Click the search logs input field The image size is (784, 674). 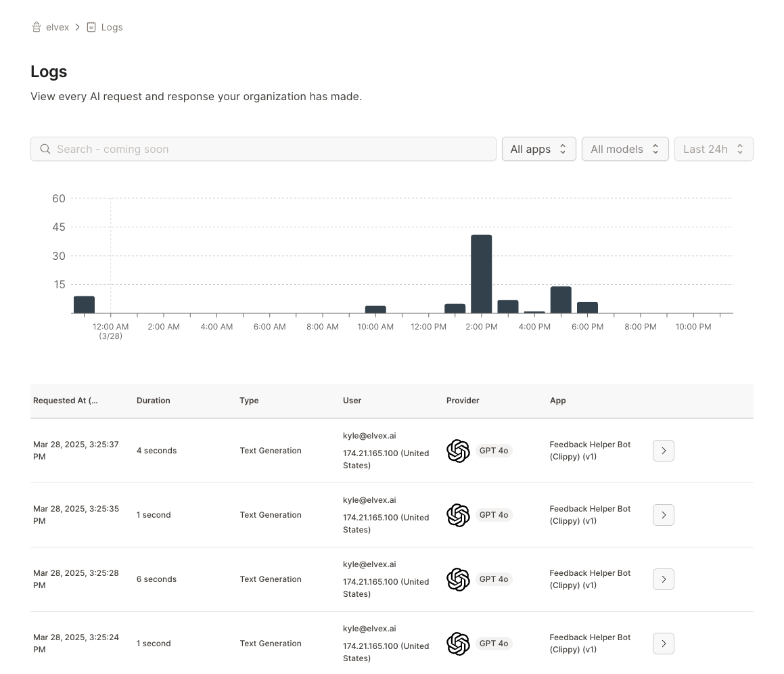271,149
